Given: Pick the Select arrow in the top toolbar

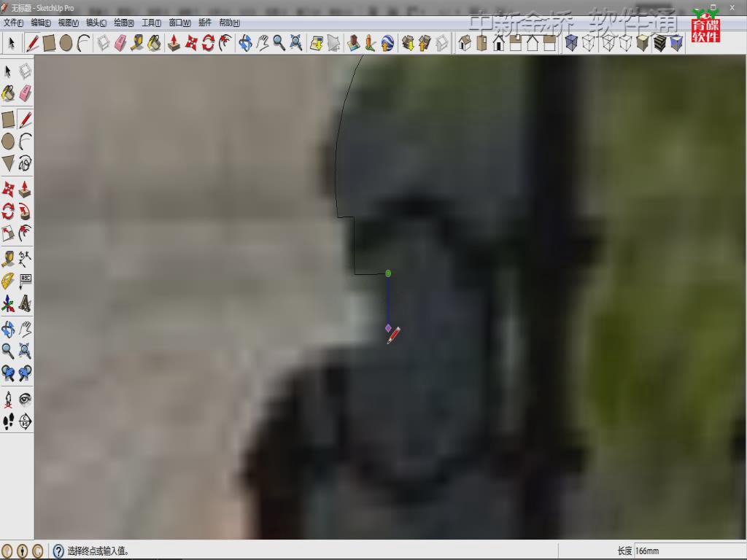Looking at the screenshot, I should 12,43.
